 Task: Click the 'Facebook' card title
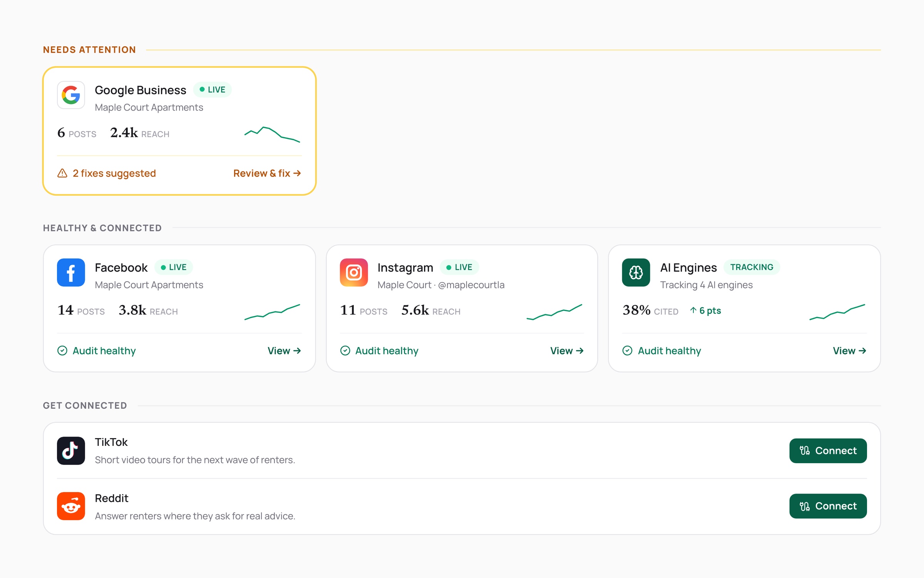coord(121,268)
